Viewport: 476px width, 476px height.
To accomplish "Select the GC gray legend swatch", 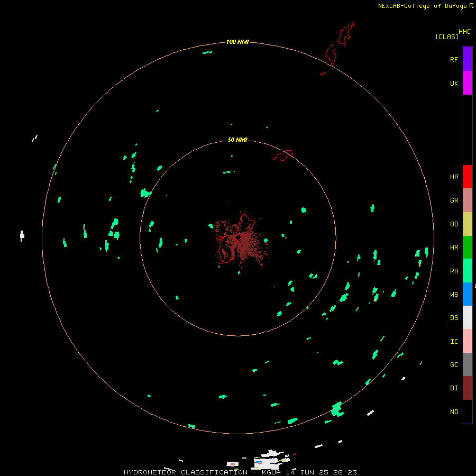I will 467,364.
